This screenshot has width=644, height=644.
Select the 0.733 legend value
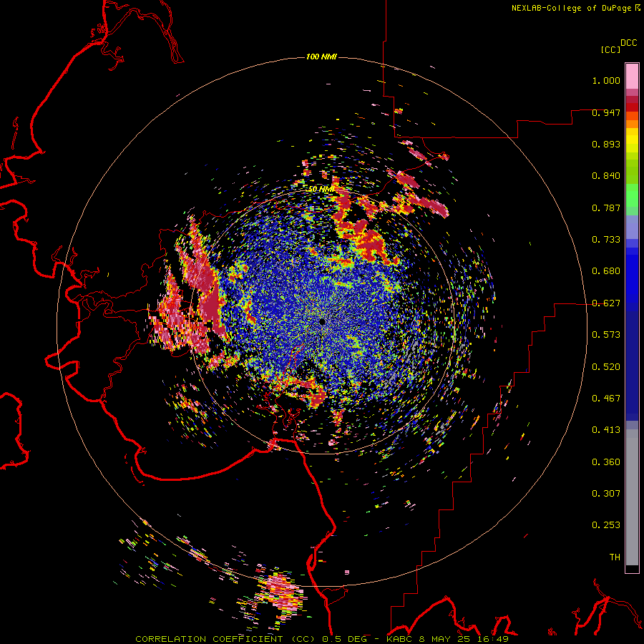click(606, 240)
